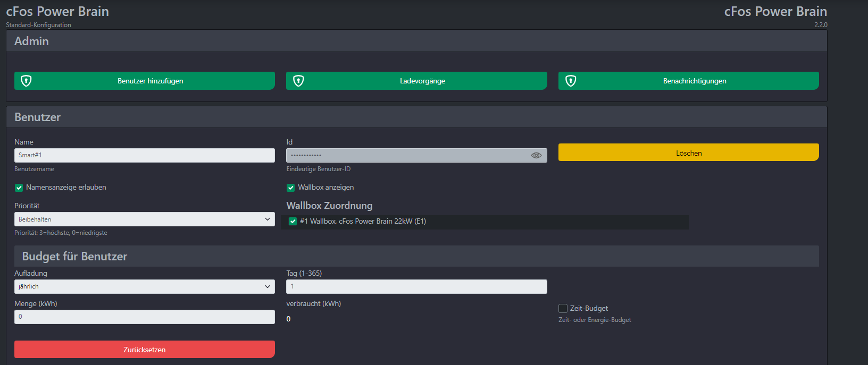Click Wallbox Zuordnung heading
Image resolution: width=868 pixels, height=365 pixels.
pyautogui.click(x=329, y=206)
